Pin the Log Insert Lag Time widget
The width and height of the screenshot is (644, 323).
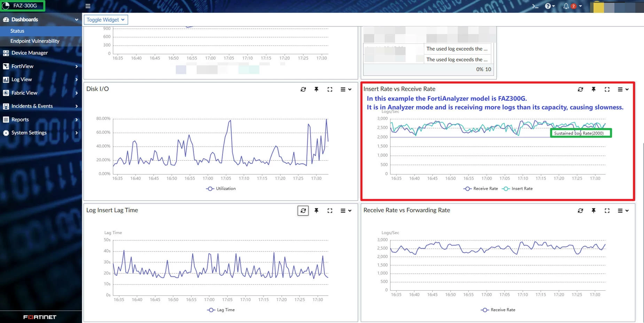pyautogui.click(x=316, y=211)
